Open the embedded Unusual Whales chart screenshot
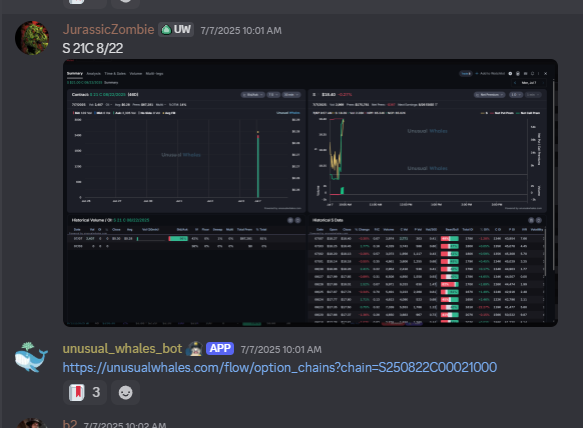Screen dimensions: 583x428 pyautogui.click(x=310, y=193)
